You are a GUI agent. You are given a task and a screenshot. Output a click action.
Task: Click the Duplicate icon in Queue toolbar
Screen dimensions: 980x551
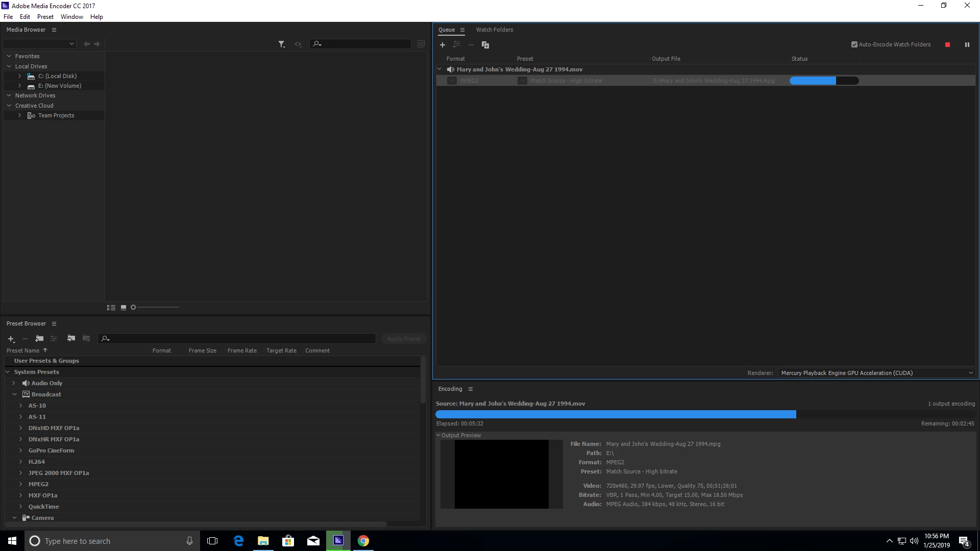pyautogui.click(x=485, y=45)
